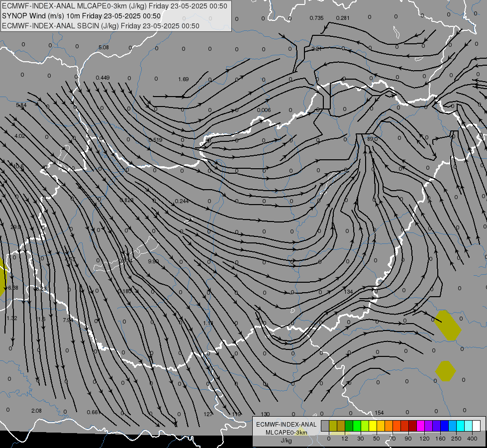This screenshot has width=487, height=448.
Task: Click the map value 1.10
Action: point(208,324)
